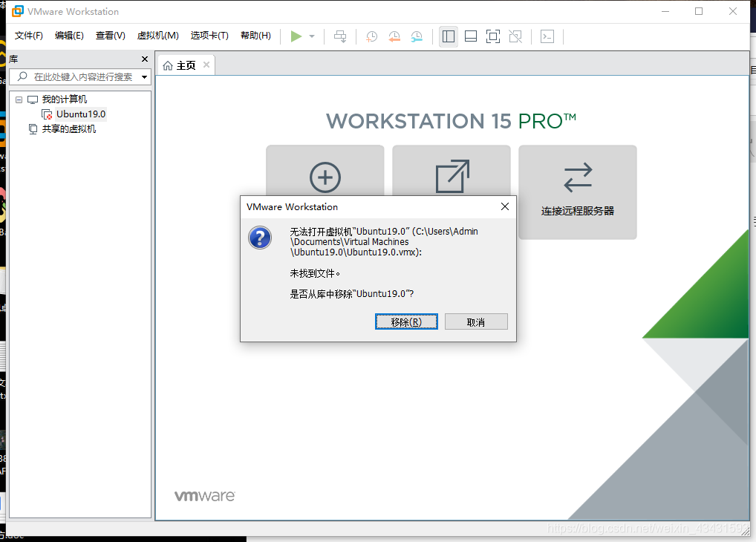Click Send Ctrl+Alt+Del toolbar icon
The height and width of the screenshot is (542, 756).
tap(340, 36)
